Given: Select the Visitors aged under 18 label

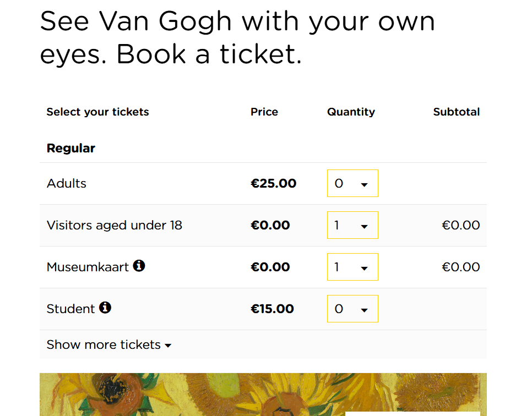Looking at the screenshot, I should click(114, 225).
